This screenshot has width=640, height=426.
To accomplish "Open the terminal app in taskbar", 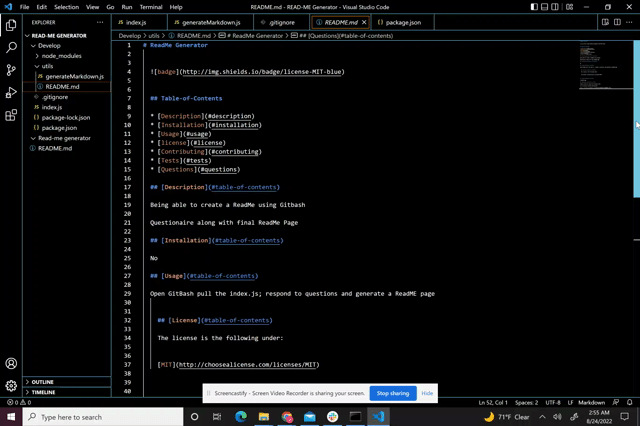I will 356,417.
